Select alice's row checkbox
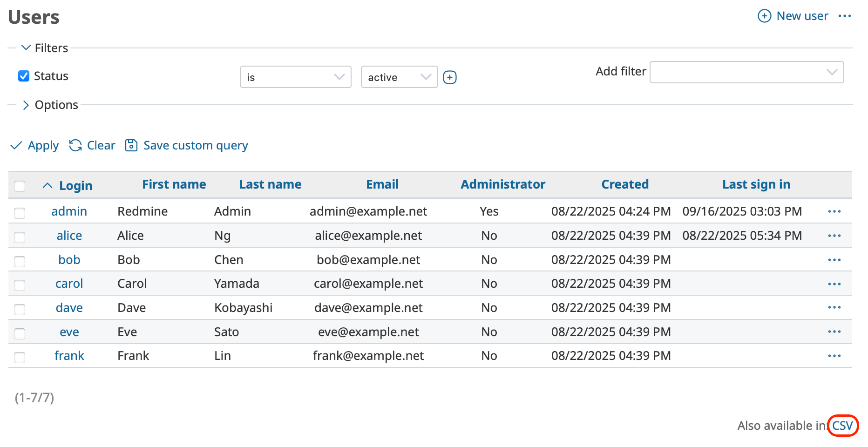 (x=20, y=237)
